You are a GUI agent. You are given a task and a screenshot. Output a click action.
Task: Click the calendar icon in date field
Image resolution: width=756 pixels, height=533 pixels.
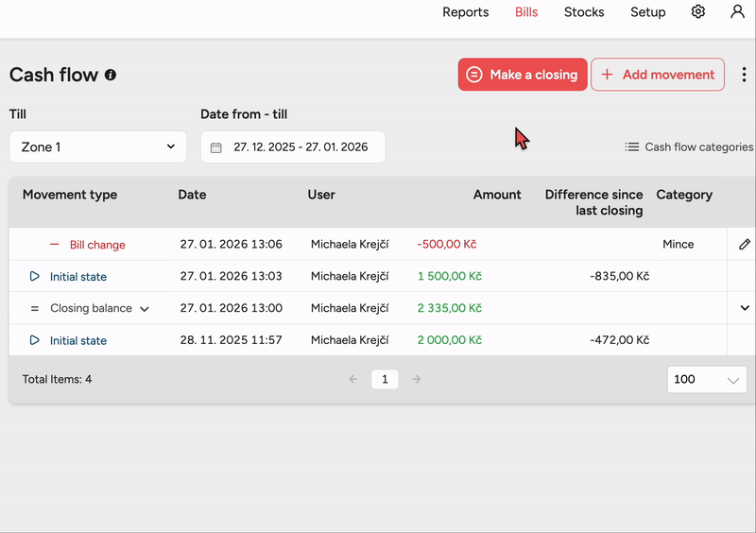(x=216, y=147)
